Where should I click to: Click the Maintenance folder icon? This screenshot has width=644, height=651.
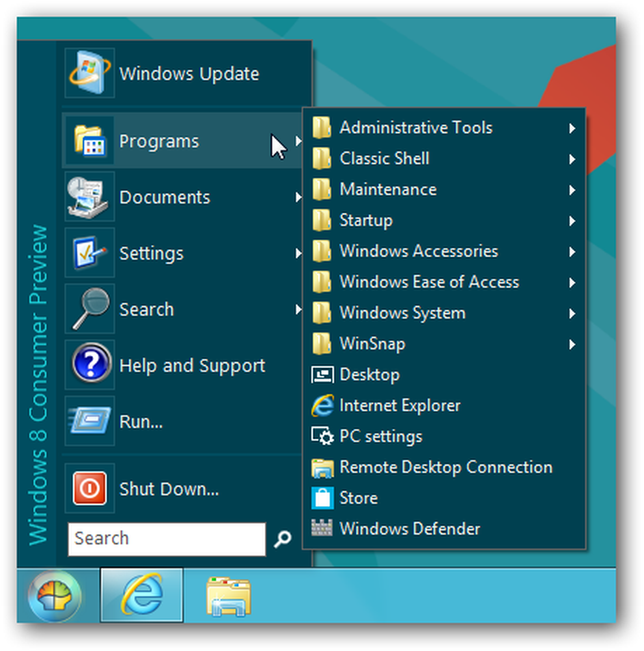point(322,189)
